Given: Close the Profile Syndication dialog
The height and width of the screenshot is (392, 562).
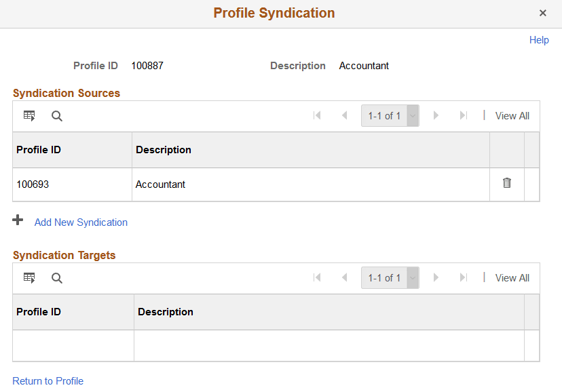Looking at the screenshot, I should tap(543, 13).
